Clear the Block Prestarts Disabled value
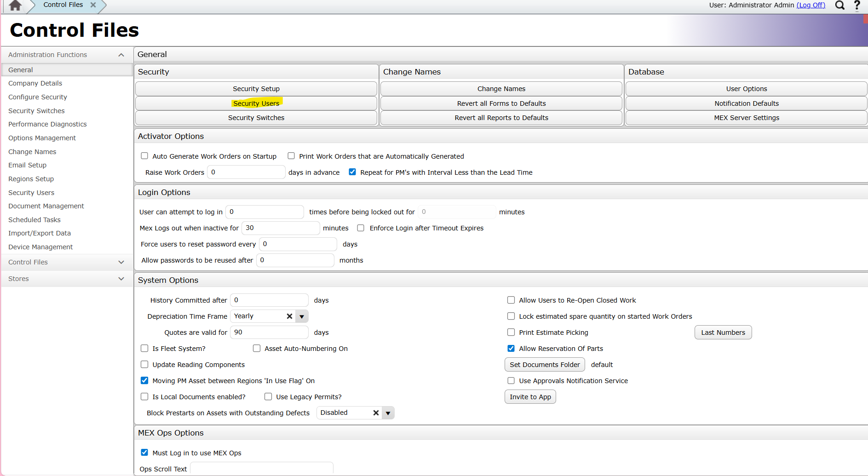 click(x=376, y=413)
